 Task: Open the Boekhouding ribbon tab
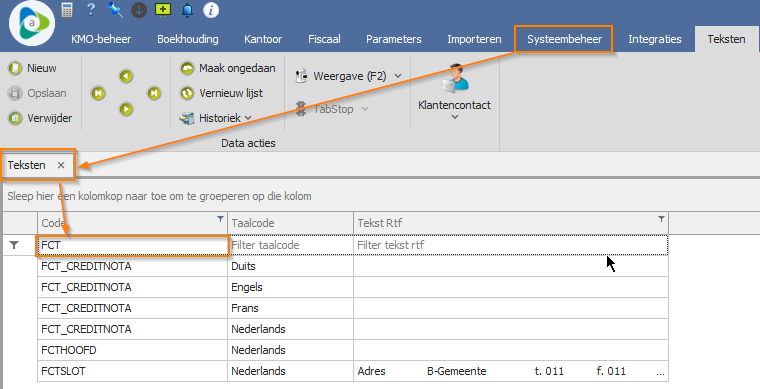point(188,39)
